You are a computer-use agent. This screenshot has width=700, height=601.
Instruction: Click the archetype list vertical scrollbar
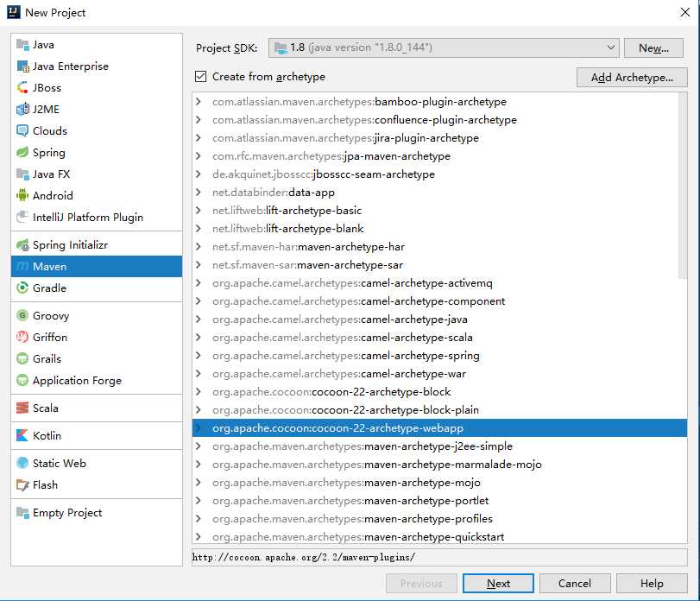(682, 186)
